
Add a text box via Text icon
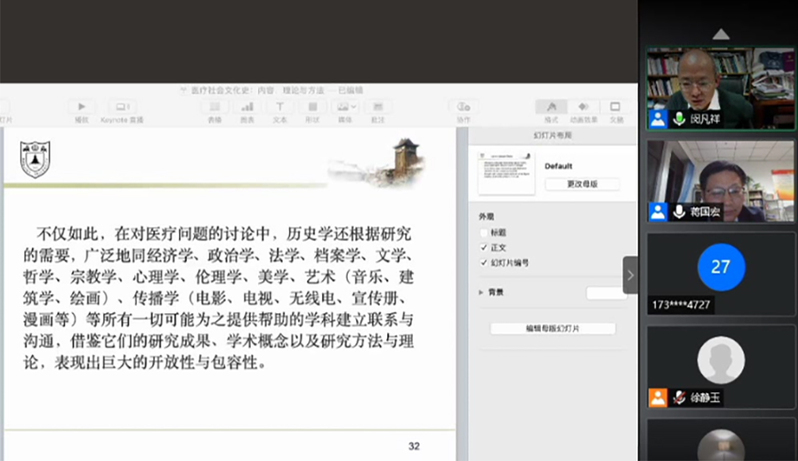(280, 107)
